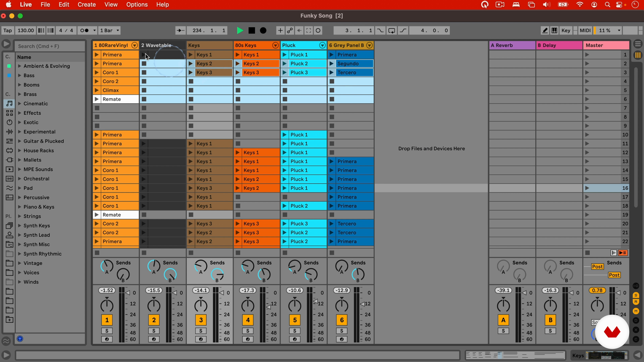Launch Segundo clip in Grey Panel track
Image resolution: width=644 pixels, height=362 pixels.
(x=332, y=64)
